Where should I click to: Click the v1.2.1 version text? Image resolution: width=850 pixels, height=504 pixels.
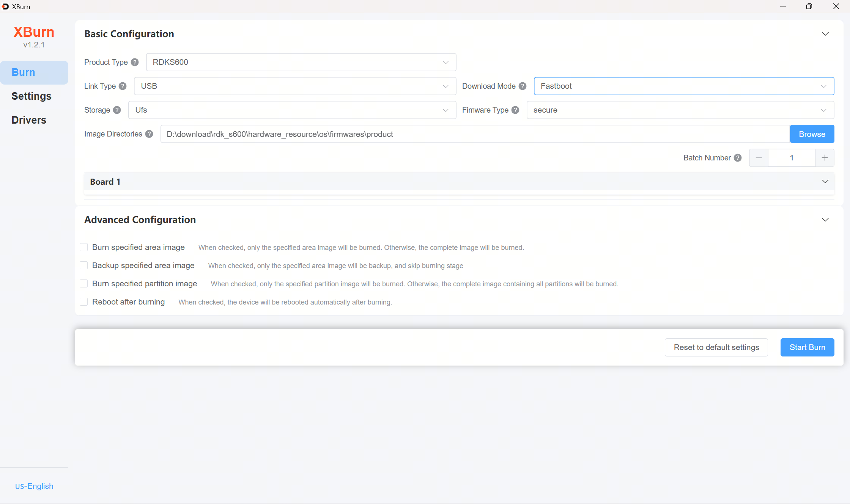point(34,45)
